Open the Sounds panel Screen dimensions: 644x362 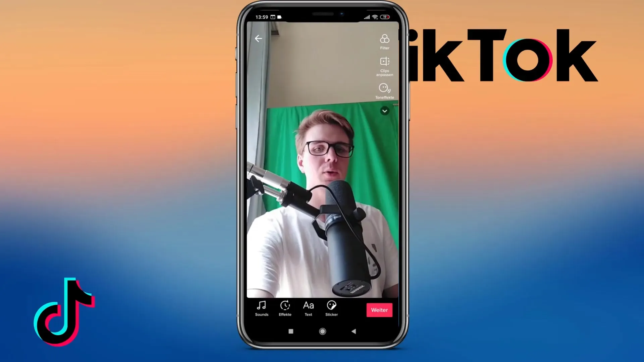262,308
